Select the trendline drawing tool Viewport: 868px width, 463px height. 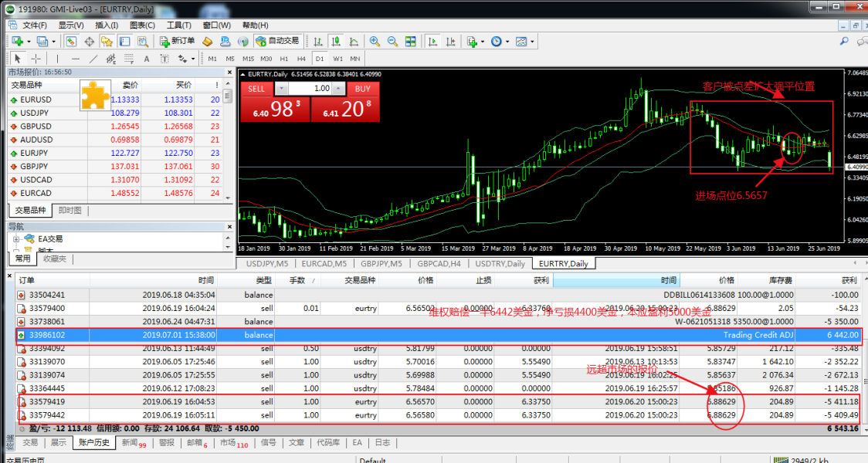(x=93, y=59)
